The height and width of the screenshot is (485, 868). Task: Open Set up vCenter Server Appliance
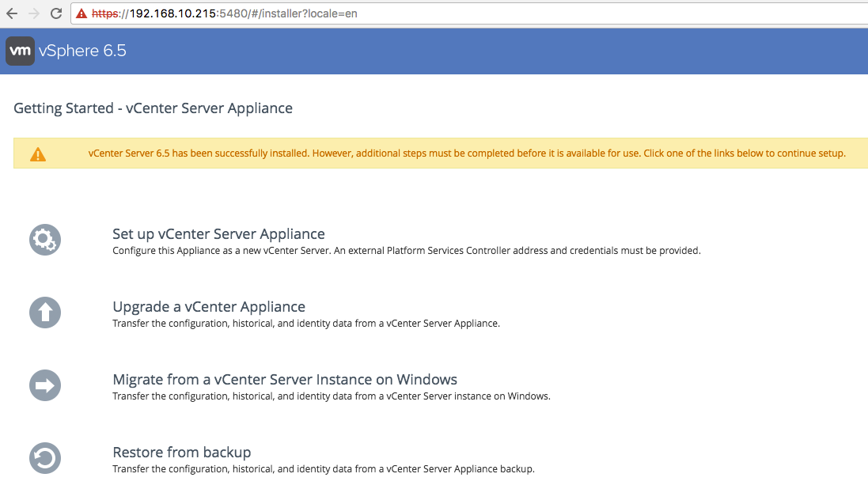[218, 234]
